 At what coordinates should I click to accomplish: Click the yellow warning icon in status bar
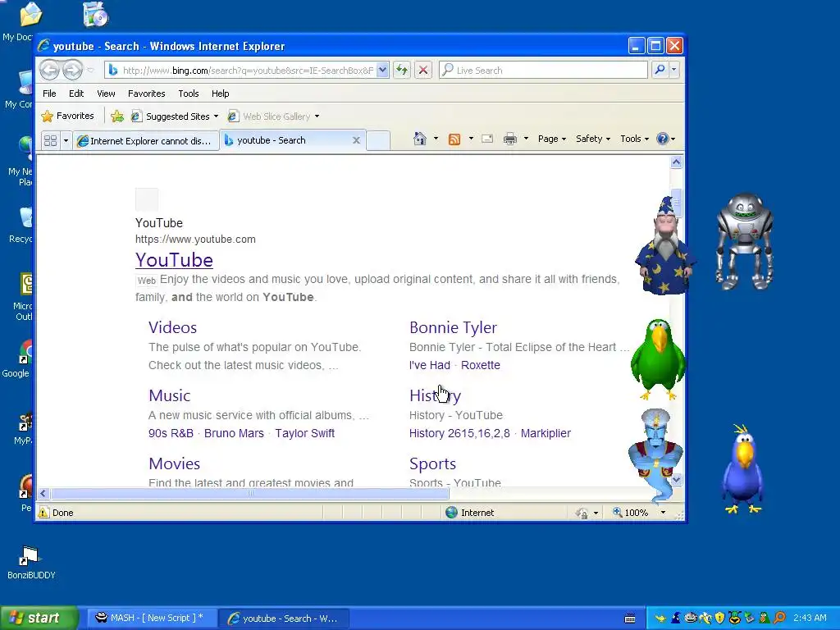click(44, 513)
